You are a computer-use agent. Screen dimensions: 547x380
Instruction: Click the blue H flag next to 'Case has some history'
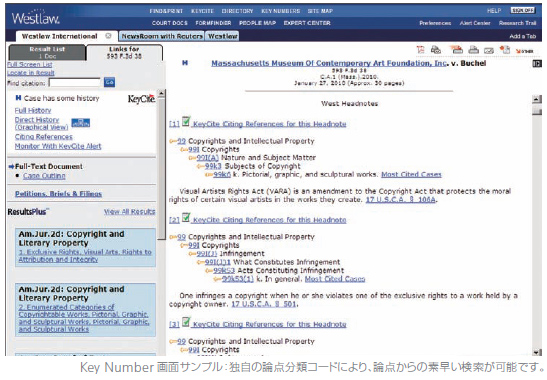click(x=18, y=98)
